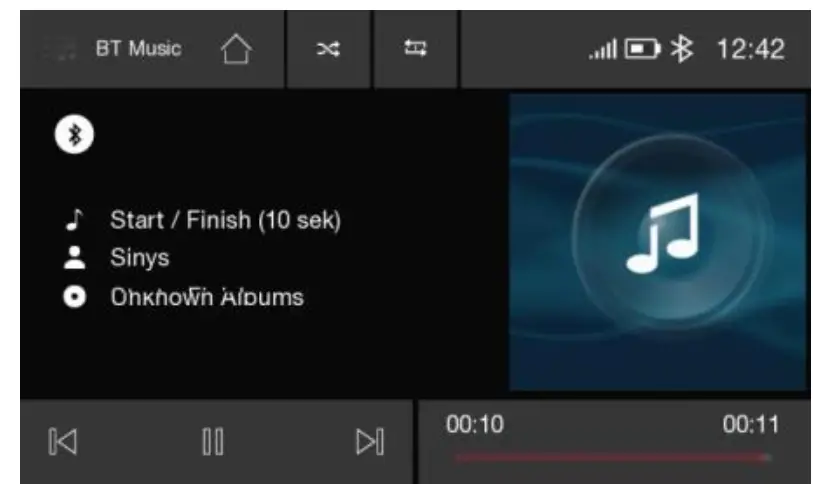This screenshot has height=494, width=813.
Task: Click the 00:11 total duration label
Action: point(751,425)
